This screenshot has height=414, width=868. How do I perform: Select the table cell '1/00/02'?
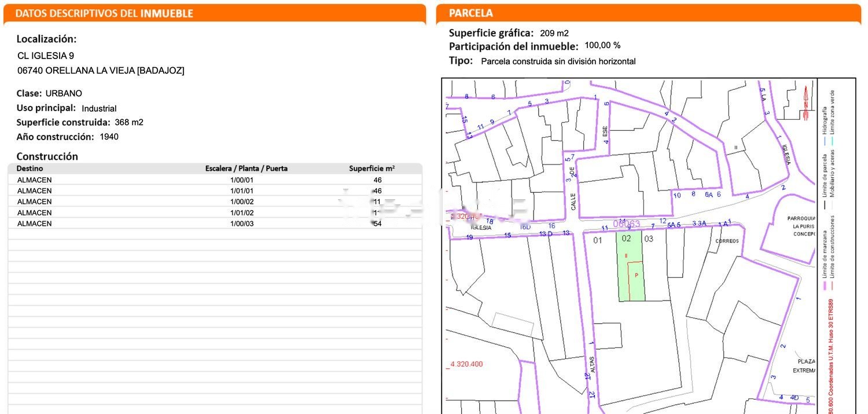tap(242, 201)
